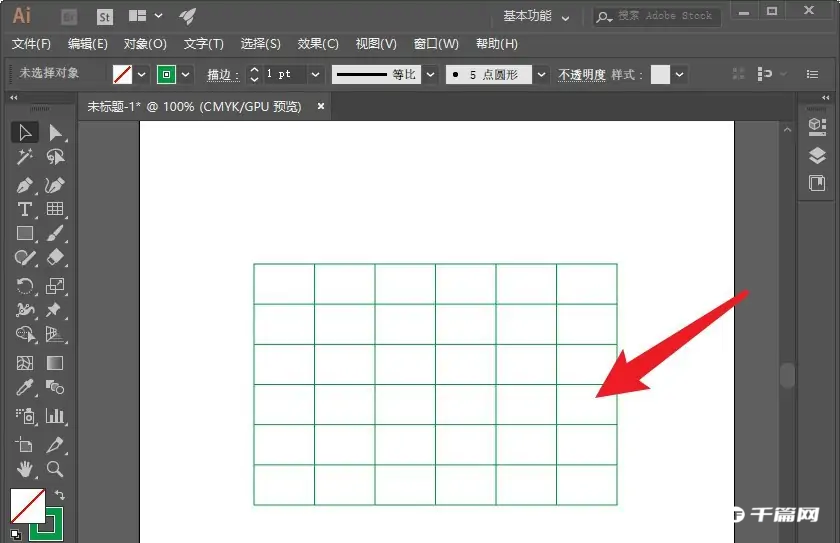Select the Column Graph tool
This screenshot has width=840, height=543.
pos(55,416)
